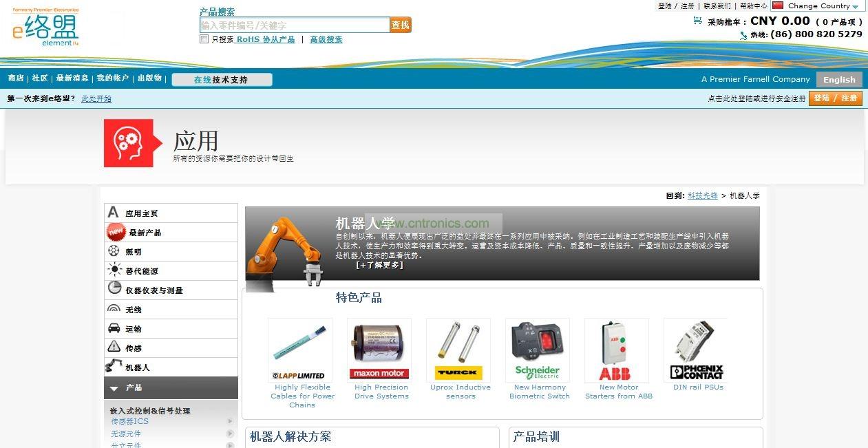This screenshot has width=868, height=448.
Task: Click the alternative energy sun icon
Action: point(114,270)
